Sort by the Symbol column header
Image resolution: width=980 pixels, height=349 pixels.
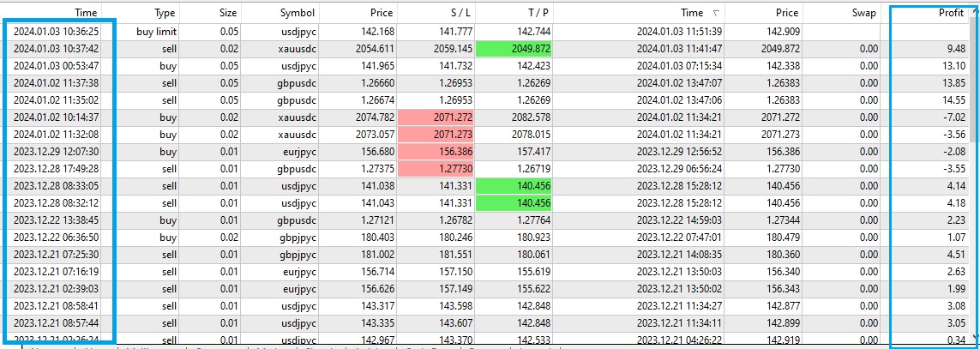point(298,13)
